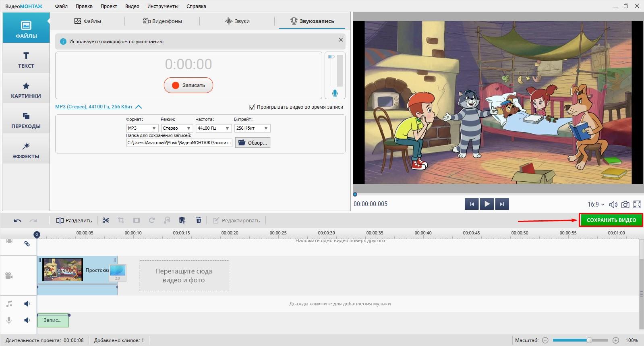Open the ТЕКСТ sidebar section

click(26, 58)
